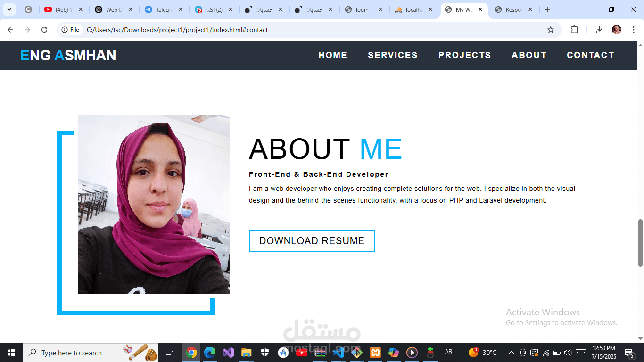Close the Telegram tab
644x362 pixels.
(181, 9)
